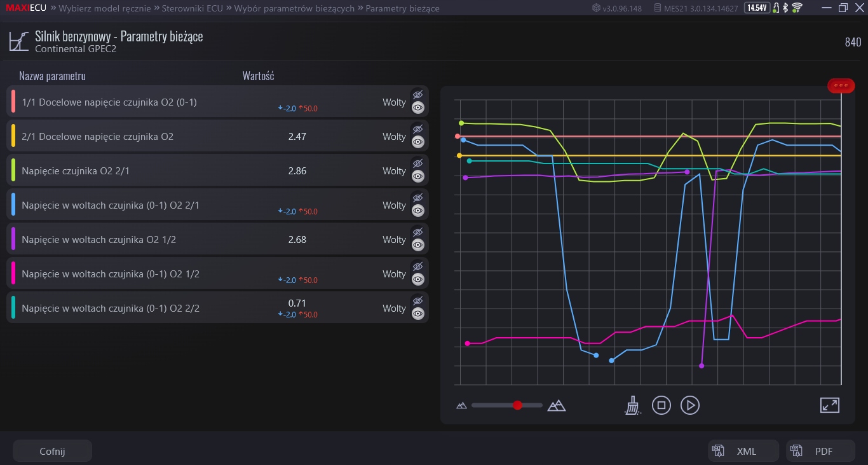Select Wybierz model ręcznie breadcrumb
Viewport: 868px width, 465px height.
pyautogui.click(x=105, y=8)
